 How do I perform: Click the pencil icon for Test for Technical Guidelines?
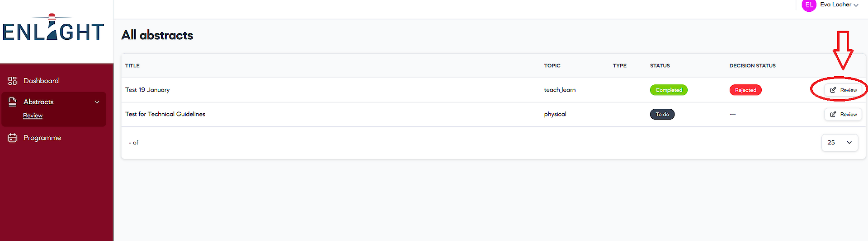coord(833,114)
